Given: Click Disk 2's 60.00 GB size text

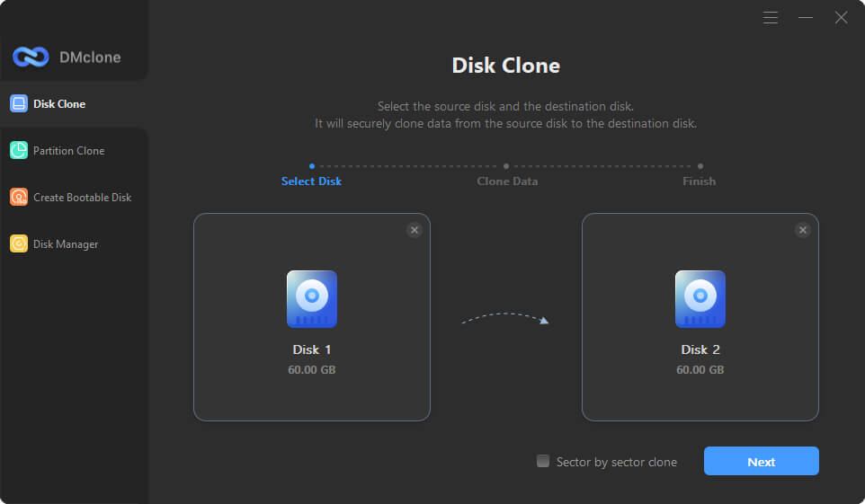Looking at the screenshot, I should (700, 370).
